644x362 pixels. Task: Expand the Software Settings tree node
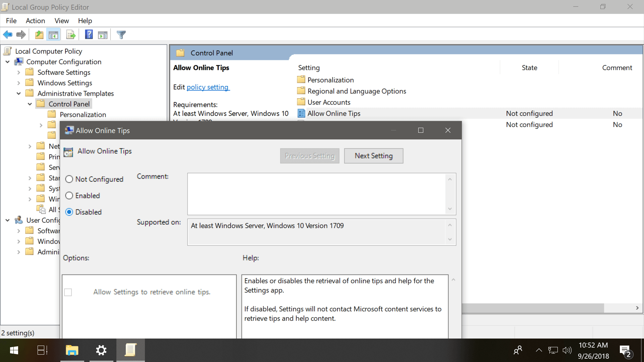[x=19, y=72]
